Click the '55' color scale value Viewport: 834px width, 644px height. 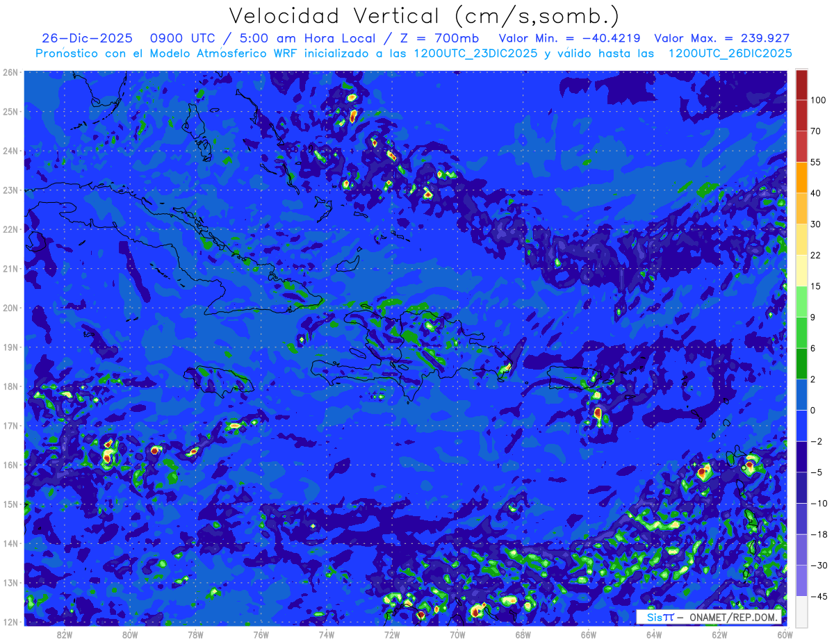point(816,162)
